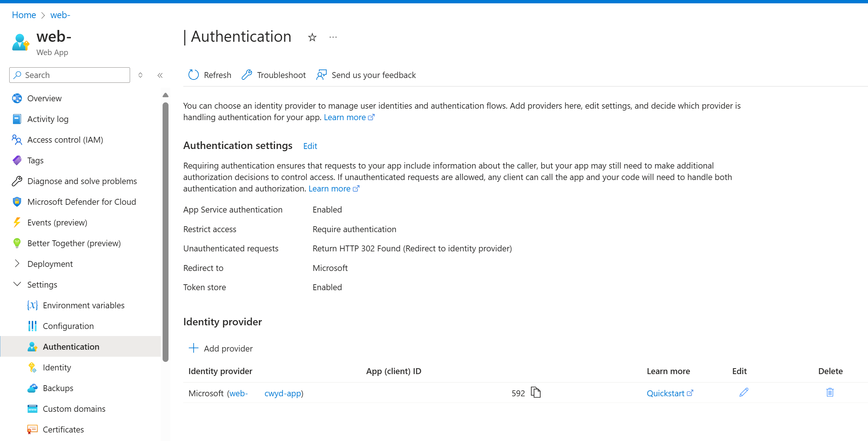Open the Quickstart link
The height and width of the screenshot is (441, 868).
point(670,393)
